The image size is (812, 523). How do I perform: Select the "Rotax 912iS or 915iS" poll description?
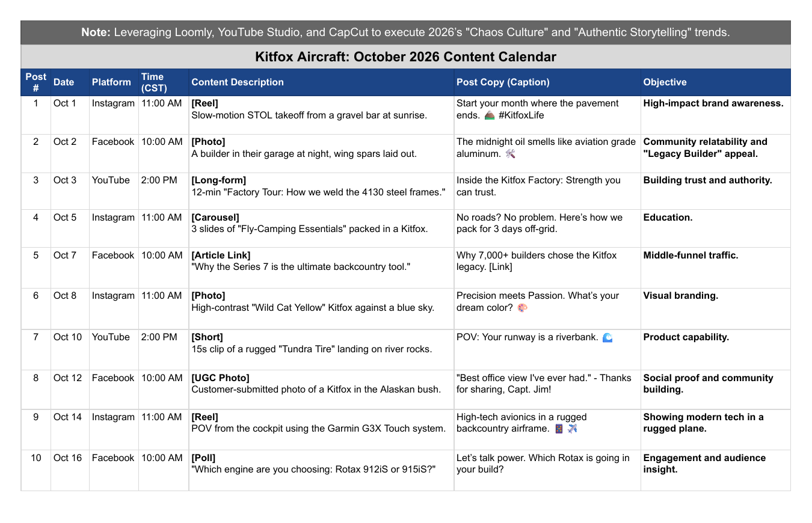pos(321,470)
